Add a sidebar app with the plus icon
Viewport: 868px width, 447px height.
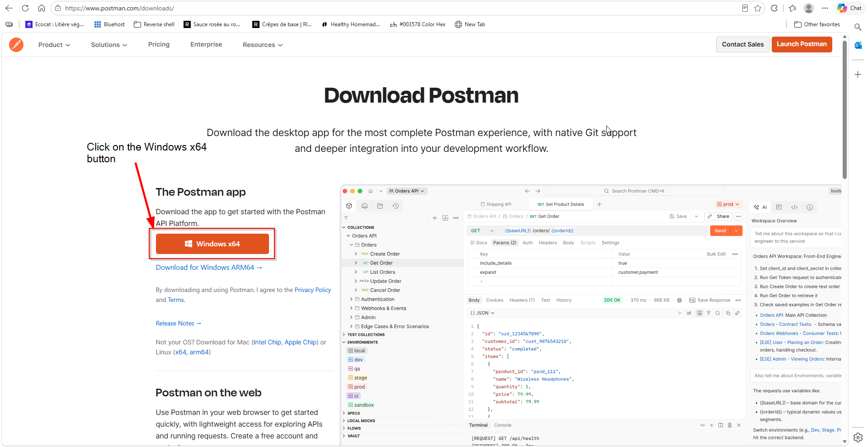(x=858, y=74)
